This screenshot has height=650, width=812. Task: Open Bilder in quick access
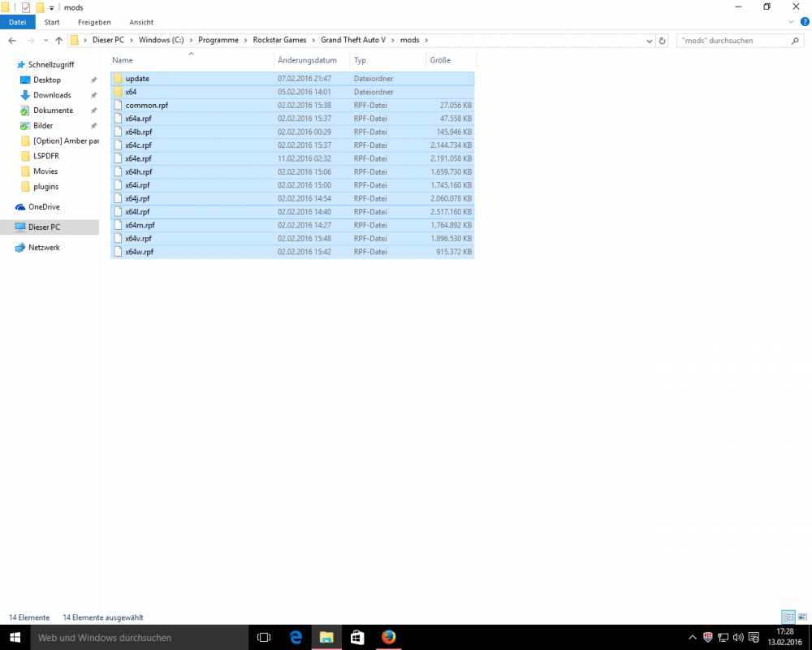coord(43,125)
